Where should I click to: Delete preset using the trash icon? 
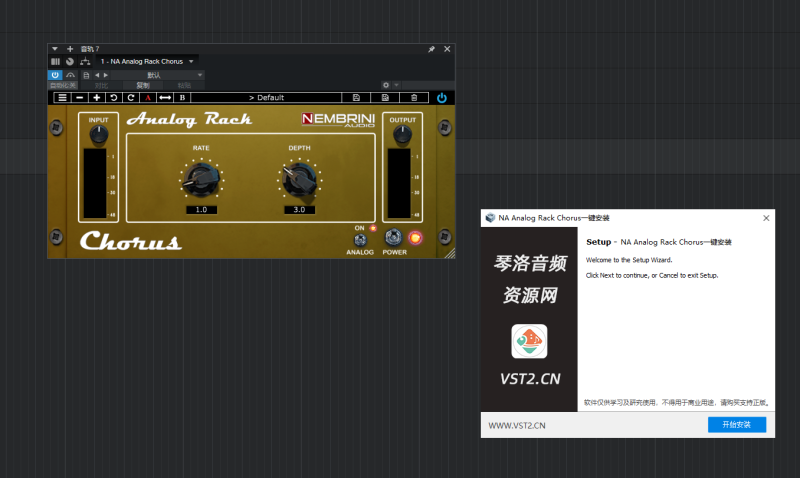point(414,97)
